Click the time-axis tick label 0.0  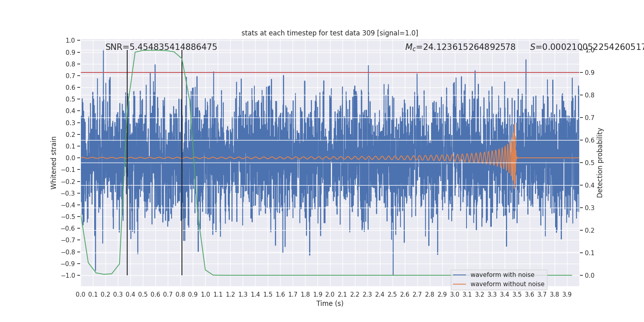coord(80,295)
